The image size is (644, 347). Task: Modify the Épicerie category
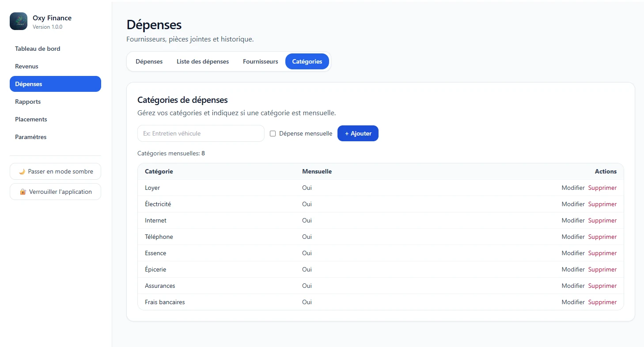point(573,269)
